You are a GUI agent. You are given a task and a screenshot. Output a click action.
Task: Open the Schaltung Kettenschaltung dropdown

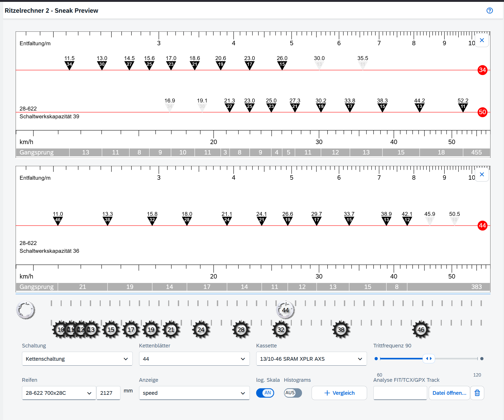pyautogui.click(x=77, y=359)
